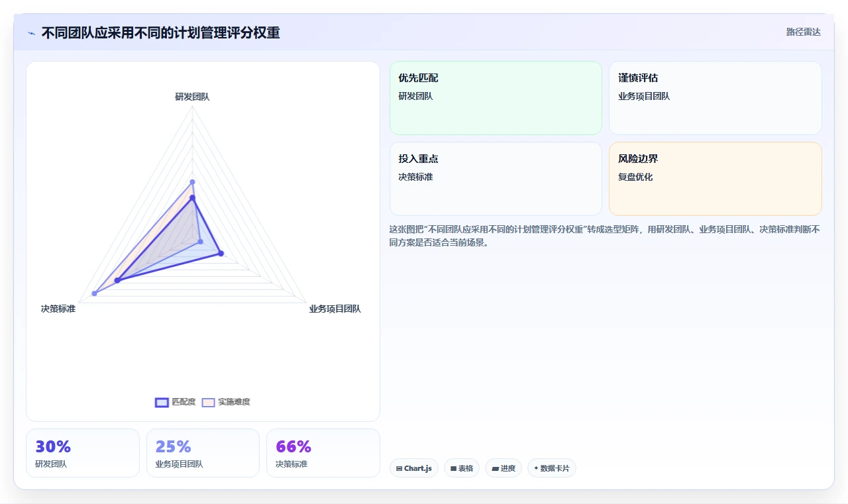Click the 匹配度 legend color box

tap(162, 402)
